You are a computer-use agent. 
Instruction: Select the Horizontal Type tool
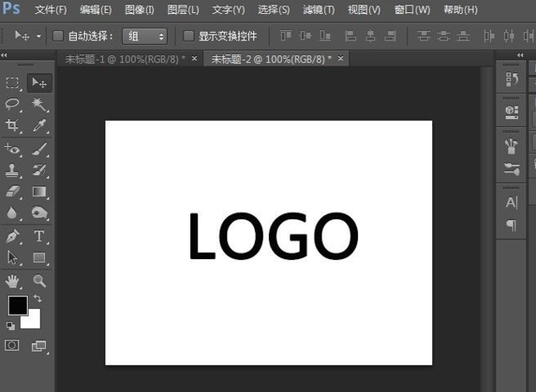tap(39, 237)
